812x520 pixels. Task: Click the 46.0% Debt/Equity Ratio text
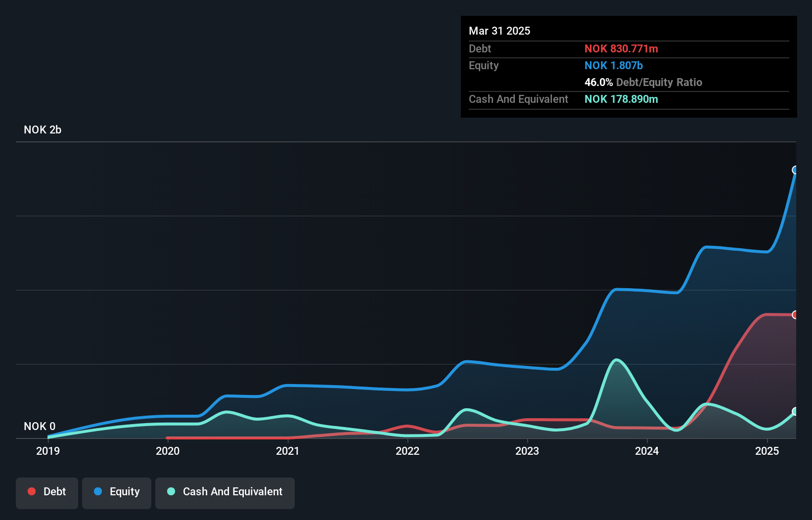pos(643,83)
